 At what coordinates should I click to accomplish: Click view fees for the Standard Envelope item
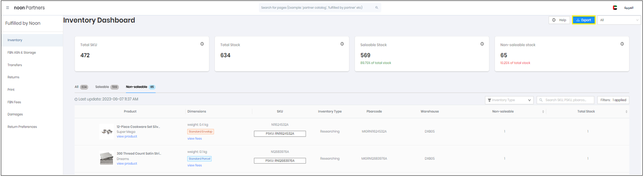click(x=195, y=138)
